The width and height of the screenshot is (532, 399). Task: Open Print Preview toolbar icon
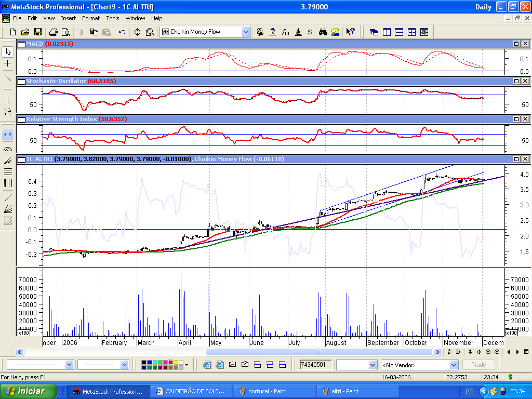click(x=66, y=32)
